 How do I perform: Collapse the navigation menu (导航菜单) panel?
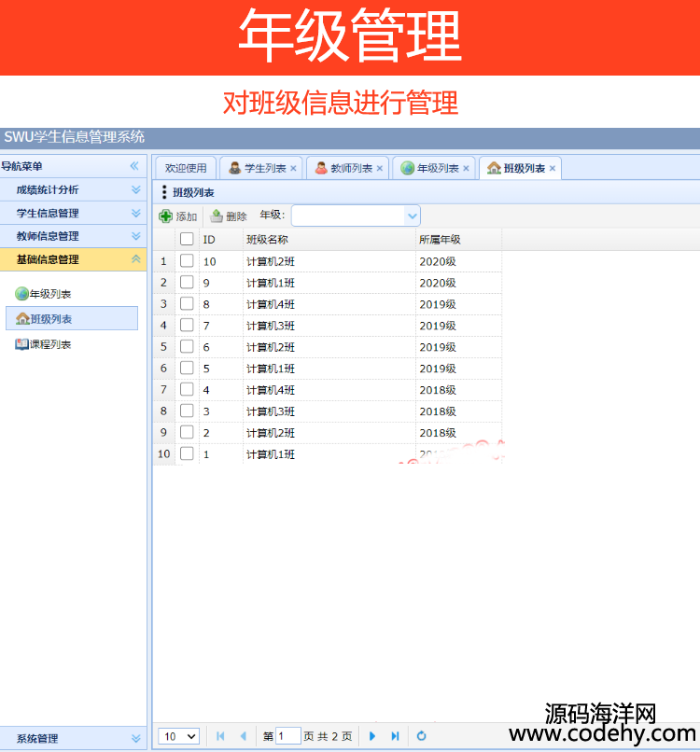tap(134, 166)
